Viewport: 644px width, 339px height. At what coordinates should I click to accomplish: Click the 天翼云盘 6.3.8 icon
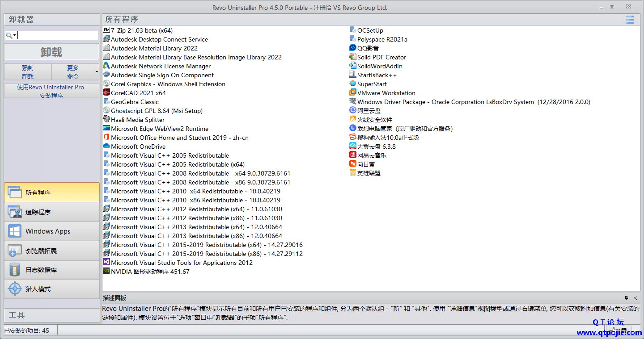353,146
